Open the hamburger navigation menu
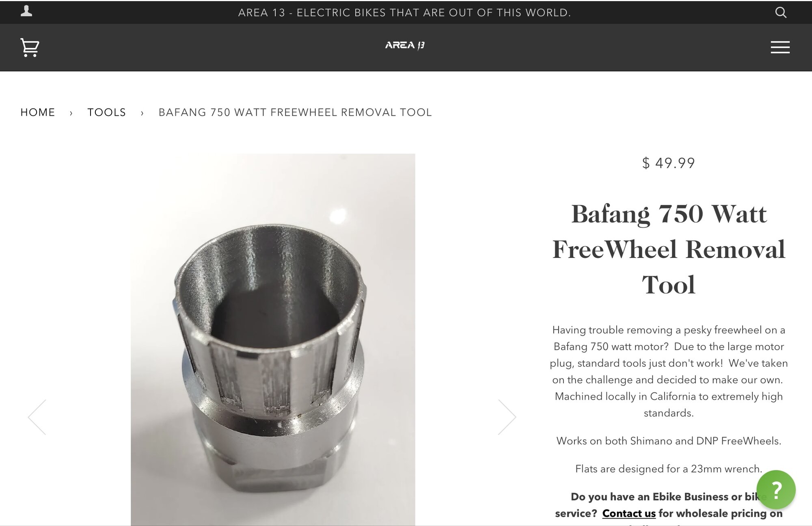Screen dimensions: 812x526 pyautogui.click(x=780, y=47)
